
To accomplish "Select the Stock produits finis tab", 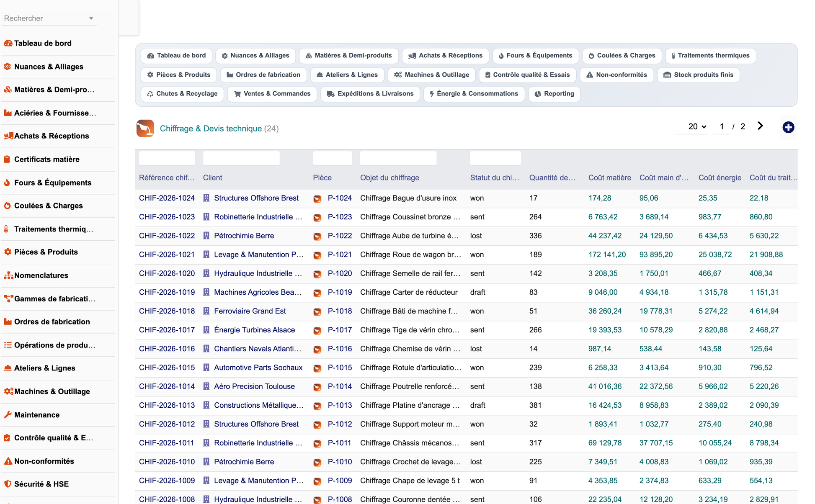I will click(x=698, y=75).
